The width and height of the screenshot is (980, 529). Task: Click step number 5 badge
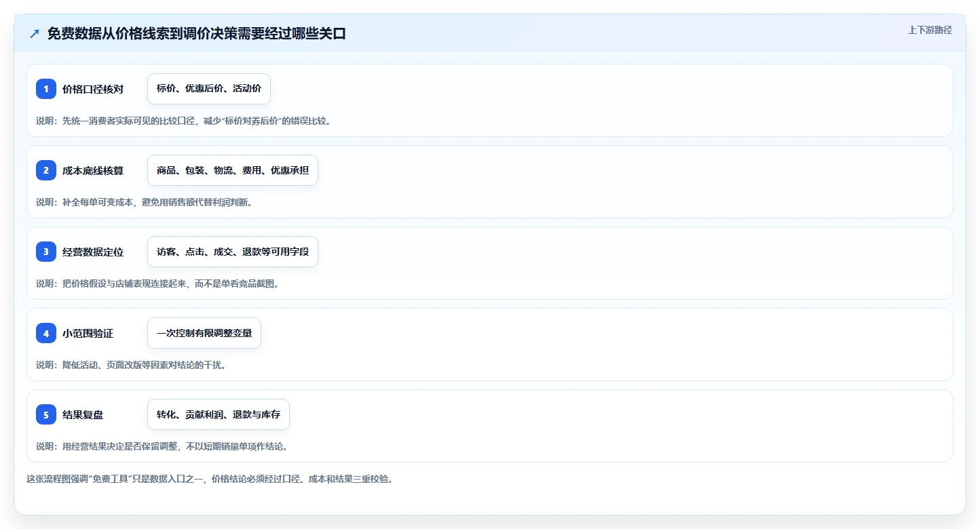(46, 414)
